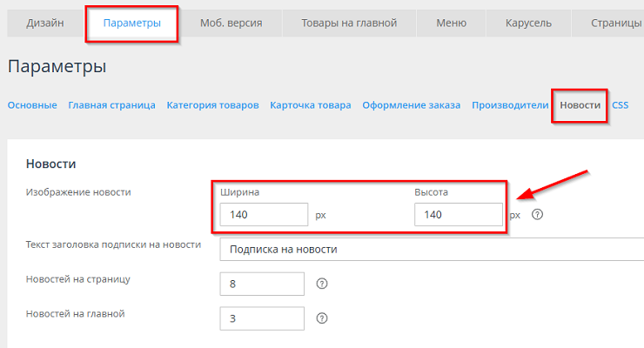Open the Основные settings link

coord(32,105)
